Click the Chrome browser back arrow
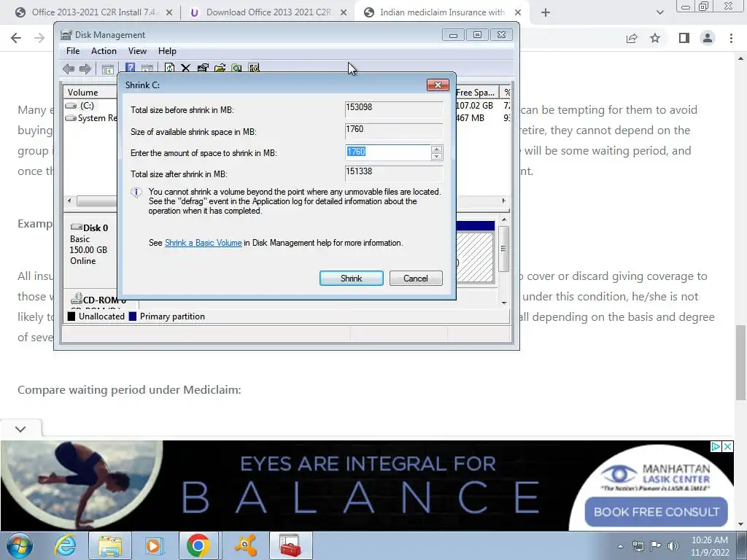Viewport: 747px width, 560px height. point(16,38)
